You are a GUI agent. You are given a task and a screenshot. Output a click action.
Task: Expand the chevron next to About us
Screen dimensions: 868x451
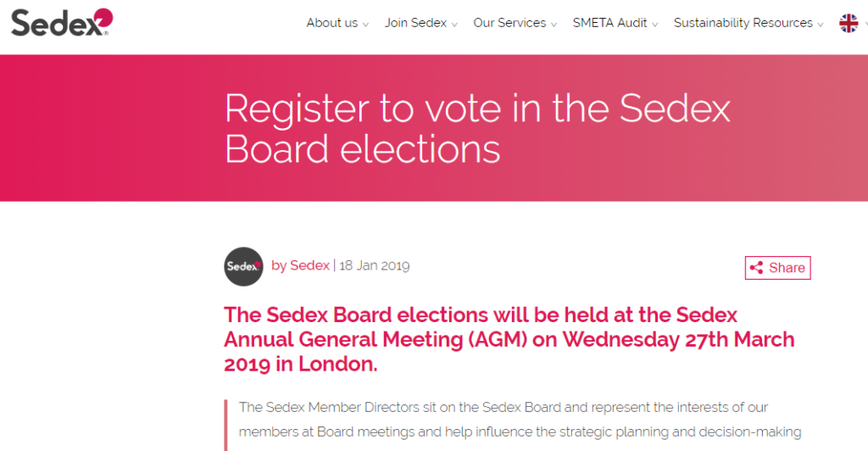tap(365, 25)
